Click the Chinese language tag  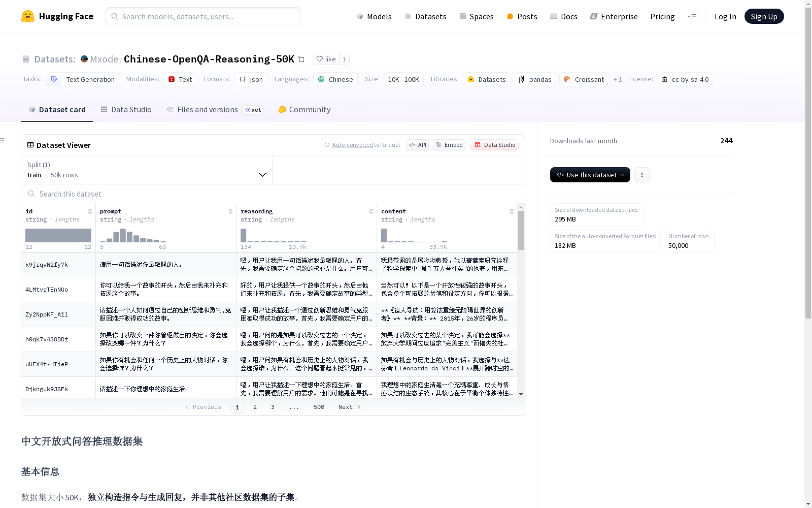point(335,79)
